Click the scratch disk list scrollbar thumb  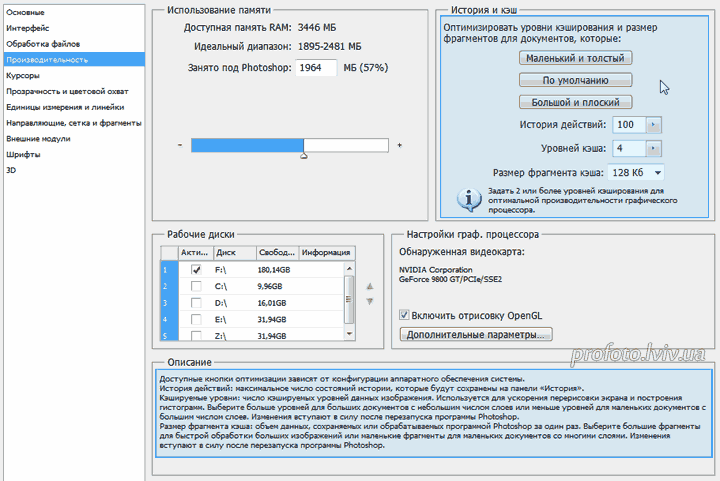(x=349, y=299)
